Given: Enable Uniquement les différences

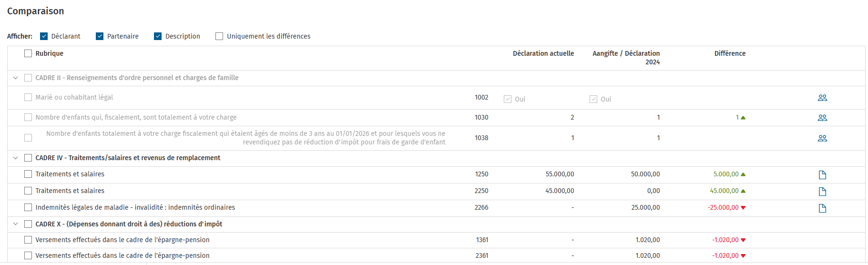Looking at the screenshot, I should tap(219, 36).
